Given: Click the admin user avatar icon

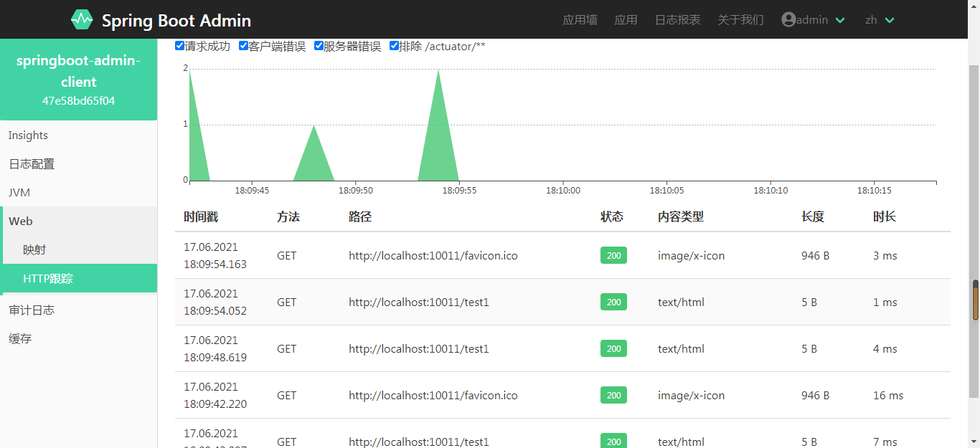Looking at the screenshot, I should point(788,19).
